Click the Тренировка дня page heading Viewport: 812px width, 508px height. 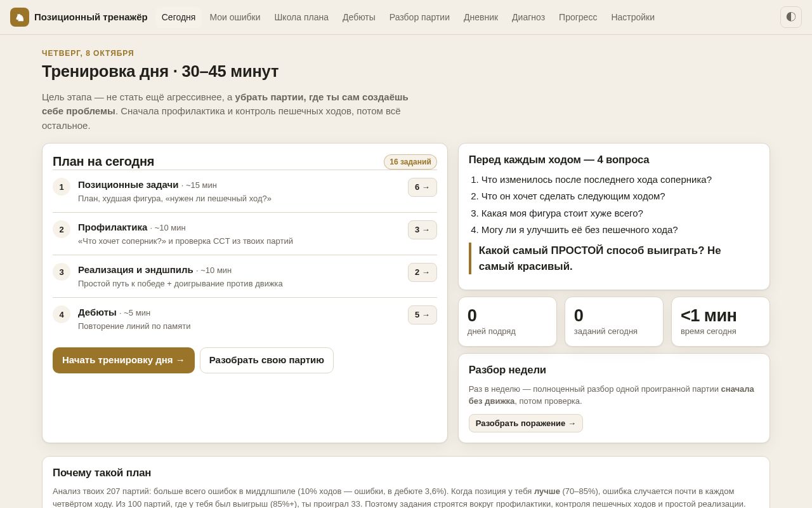(x=160, y=71)
